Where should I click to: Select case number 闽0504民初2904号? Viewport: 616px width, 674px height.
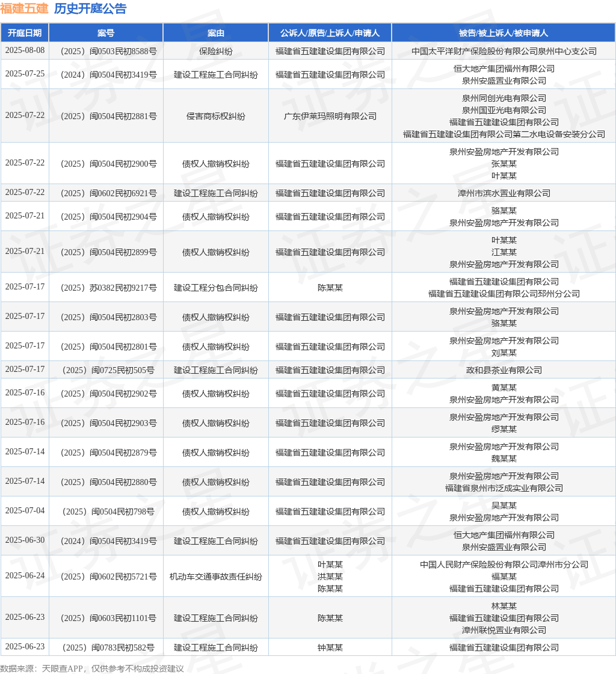[109, 217]
